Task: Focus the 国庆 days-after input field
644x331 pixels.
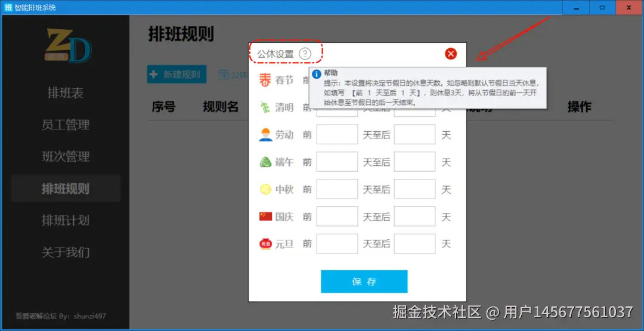Action: 414,216
